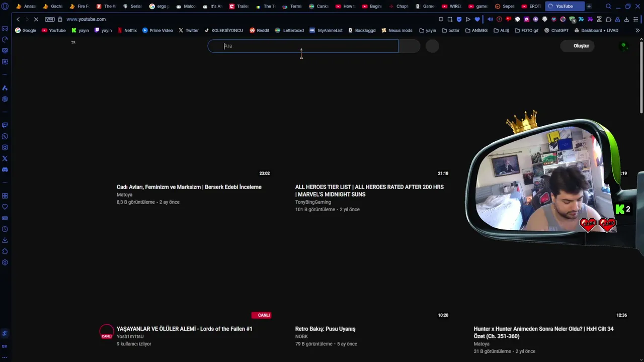Image resolution: width=644 pixels, height=362 pixels.
Task: Open the TonyBingGaming channel name
Action: pos(313,202)
